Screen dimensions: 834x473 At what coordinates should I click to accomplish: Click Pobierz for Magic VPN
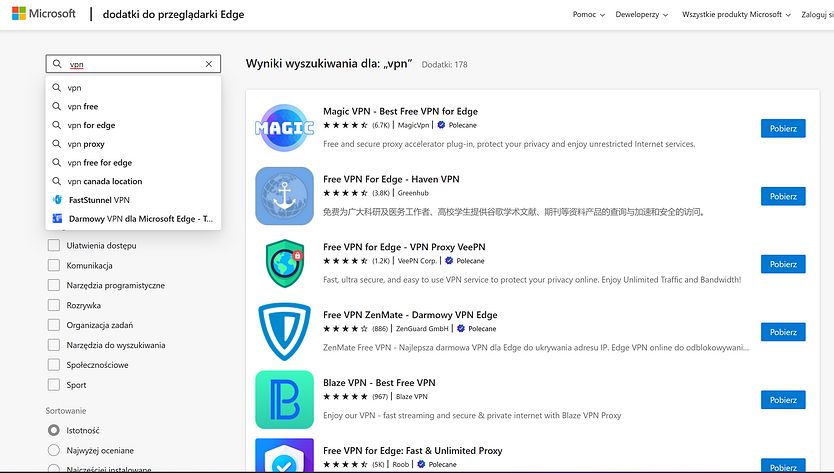click(783, 128)
